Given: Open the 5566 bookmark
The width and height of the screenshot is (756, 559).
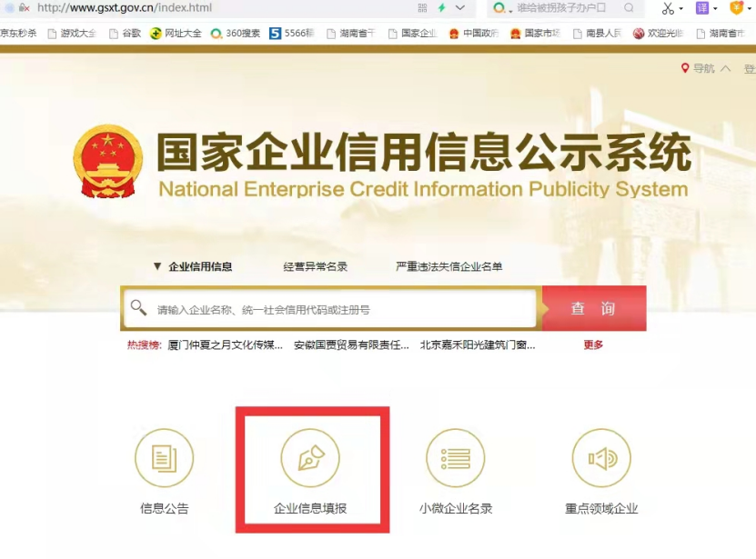Looking at the screenshot, I should [292, 34].
